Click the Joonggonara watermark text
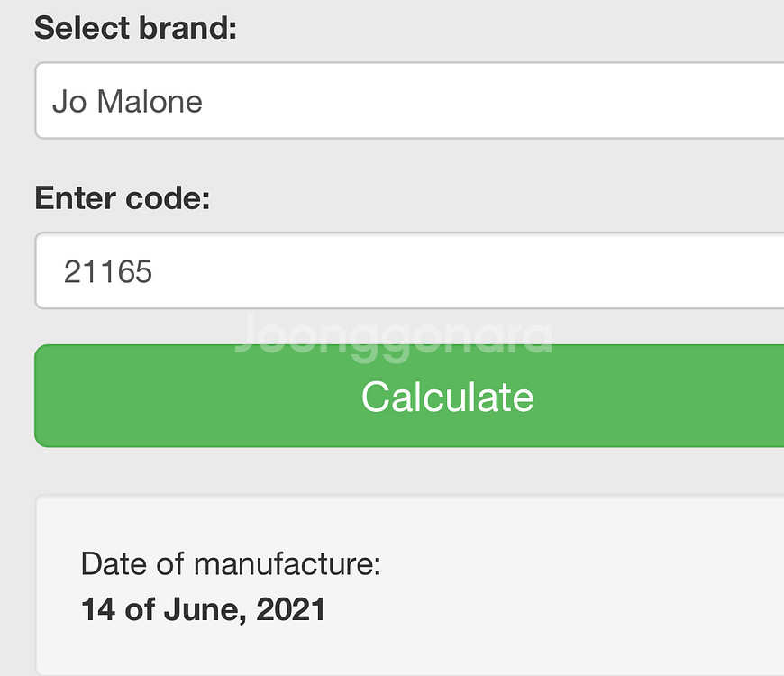The width and height of the screenshot is (784, 676). 393,334
